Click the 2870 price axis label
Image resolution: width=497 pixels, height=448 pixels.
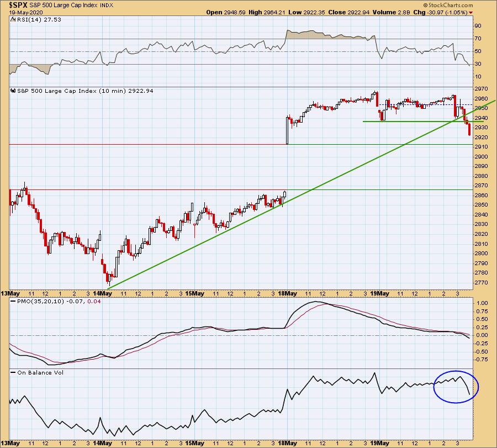(x=481, y=186)
